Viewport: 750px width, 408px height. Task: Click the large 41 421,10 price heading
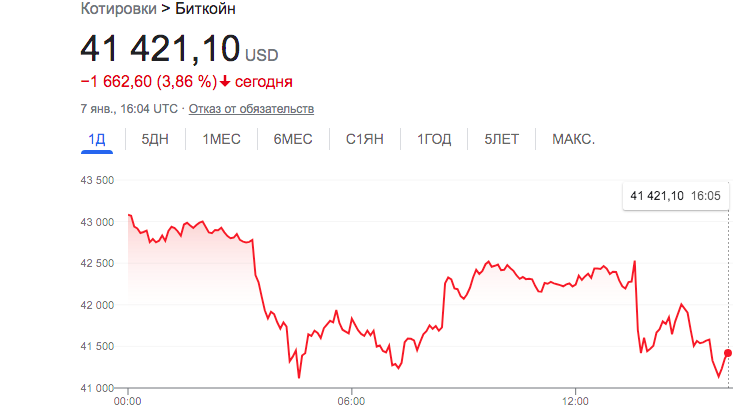click(160, 49)
